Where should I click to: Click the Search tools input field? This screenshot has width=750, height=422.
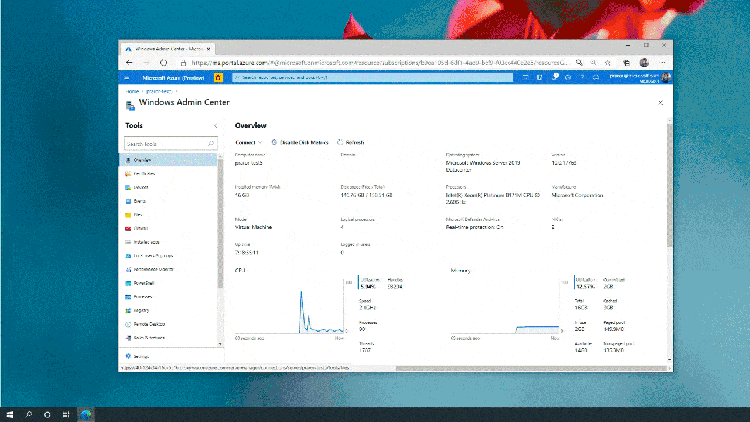pyautogui.click(x=168, y=143)
